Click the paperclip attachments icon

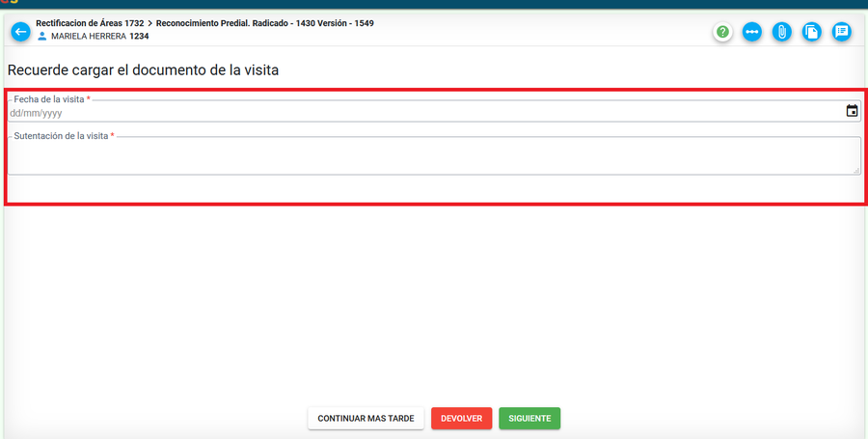[x=782, y=32]
